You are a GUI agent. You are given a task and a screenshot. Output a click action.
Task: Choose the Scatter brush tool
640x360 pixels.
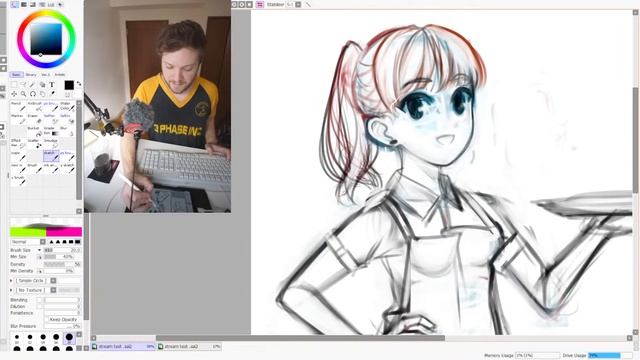[x=35, y=144]
